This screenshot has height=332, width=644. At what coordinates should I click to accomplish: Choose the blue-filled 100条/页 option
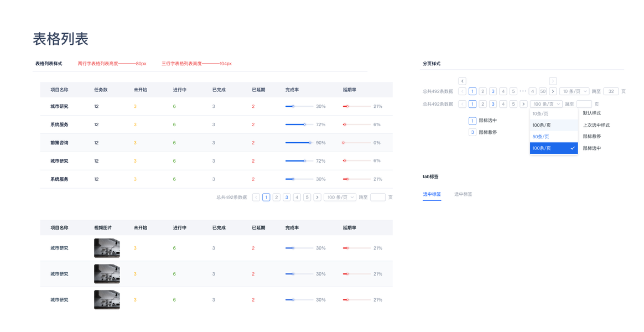[554, 148]
